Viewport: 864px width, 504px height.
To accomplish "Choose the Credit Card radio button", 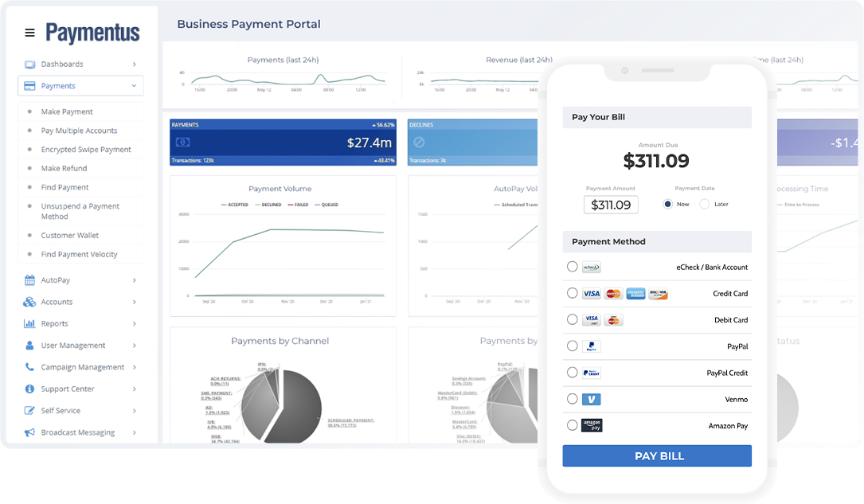I will 573,293.
